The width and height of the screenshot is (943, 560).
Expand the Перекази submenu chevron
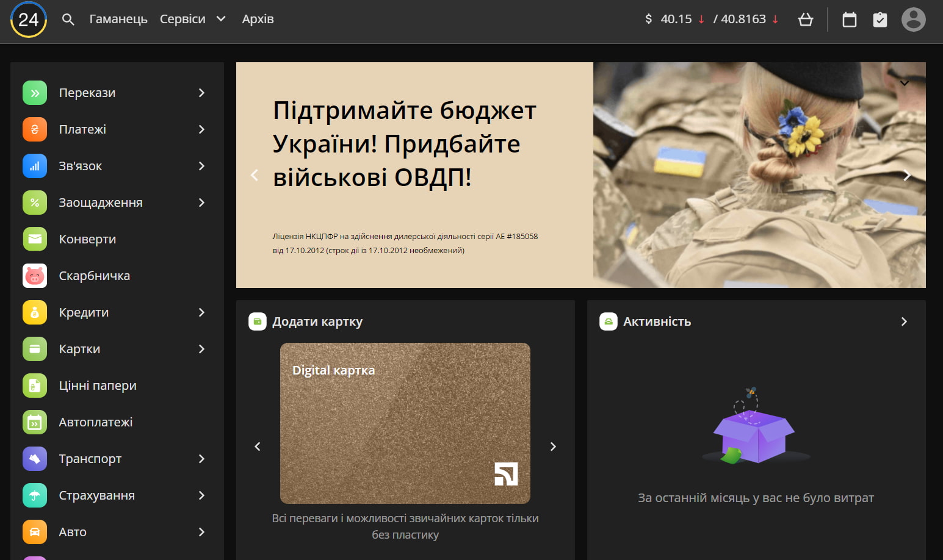point(201,93)
